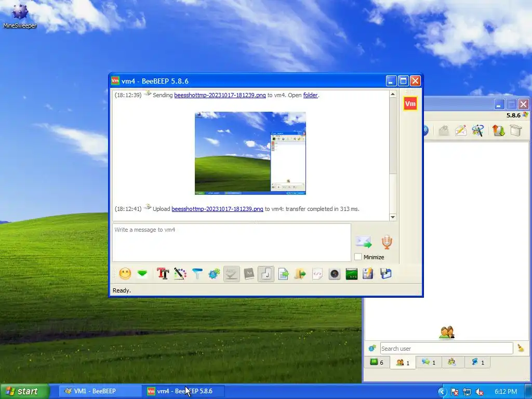
Task: Open the Windows start menu
Action: point(24,391)
